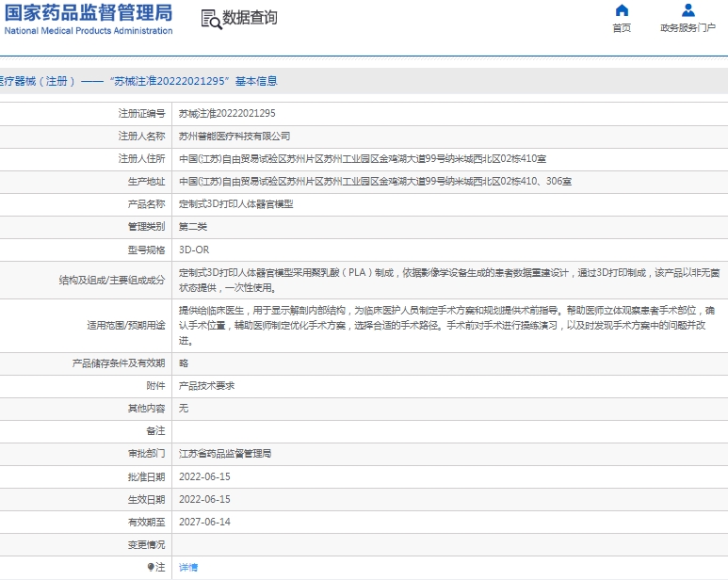Select management class value 第二类
Image resolution: width=728 pixels, height=580 pixels.
pos(193,227)
